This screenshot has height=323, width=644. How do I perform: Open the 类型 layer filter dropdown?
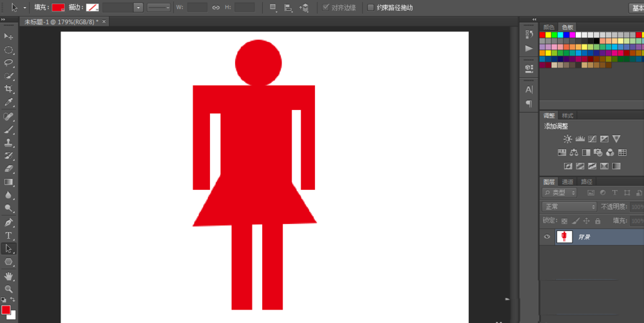(x=560, y=192)
